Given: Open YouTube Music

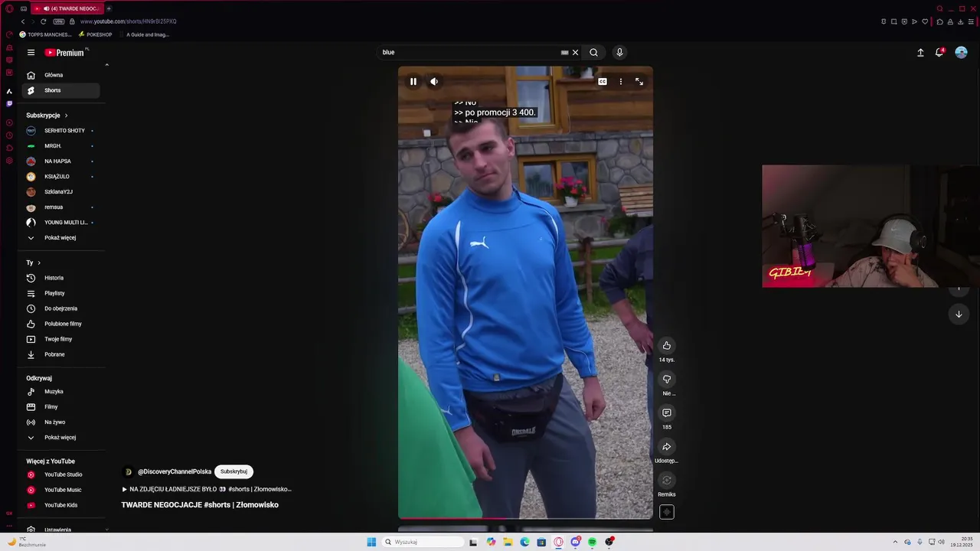Looking at the screenshot, I should tap(61, 490).
